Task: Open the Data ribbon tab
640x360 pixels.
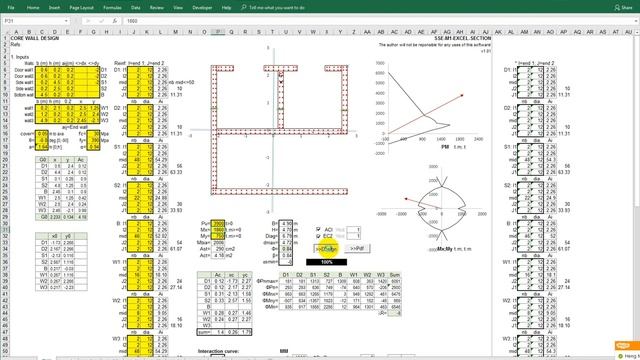Action: click(136, 7)
